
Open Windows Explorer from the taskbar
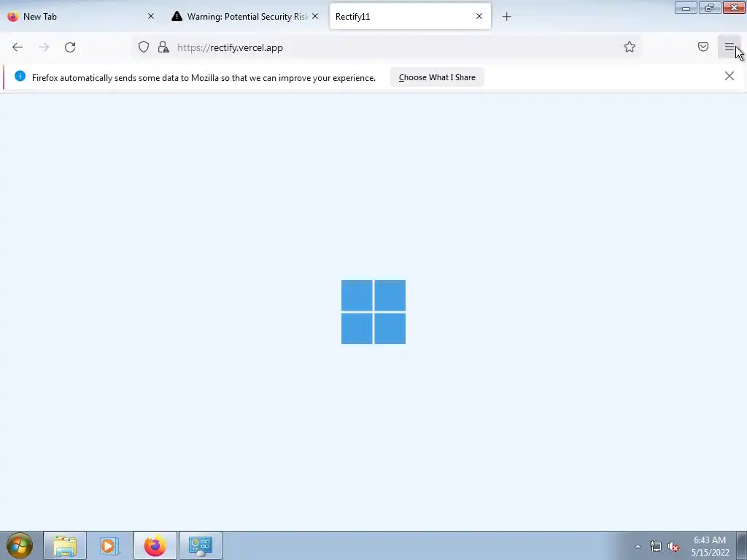pyautogui.click(x=65, y=545)
